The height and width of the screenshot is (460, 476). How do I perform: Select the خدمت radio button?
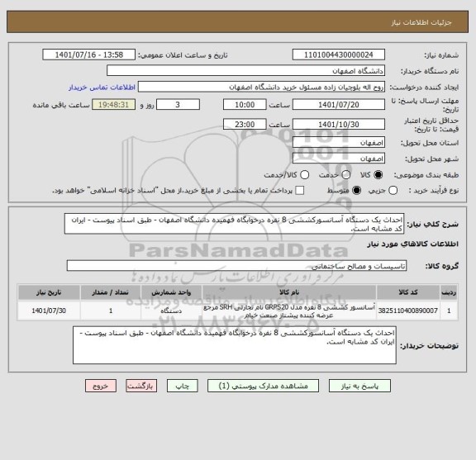pyautogui.click(x=346, y=175)
